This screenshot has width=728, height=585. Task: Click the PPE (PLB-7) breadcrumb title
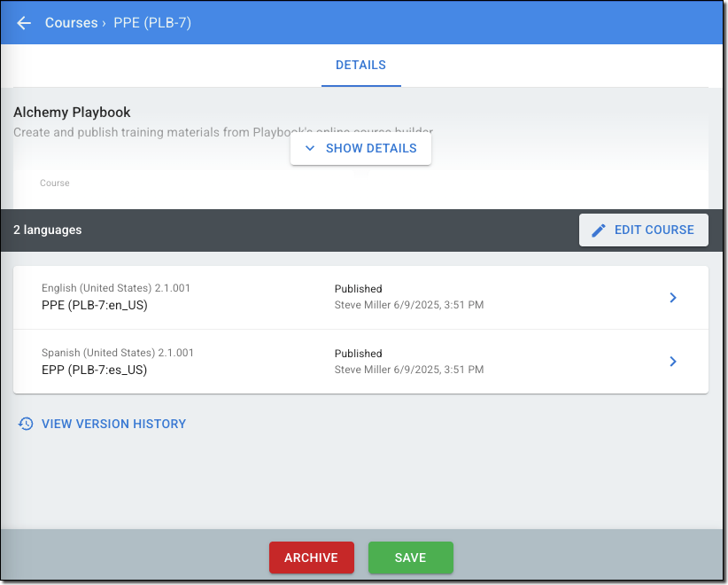152,23
